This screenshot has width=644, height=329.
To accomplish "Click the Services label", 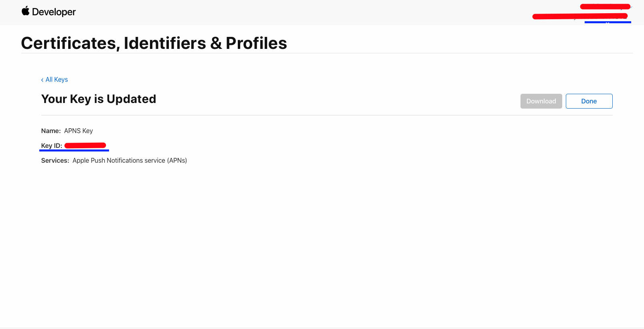I will (x=55, y=161).
